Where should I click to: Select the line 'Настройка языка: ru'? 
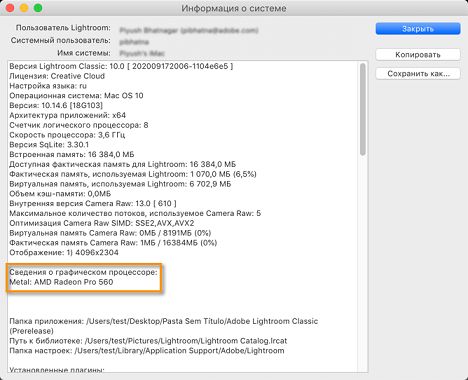pos(48,86)
